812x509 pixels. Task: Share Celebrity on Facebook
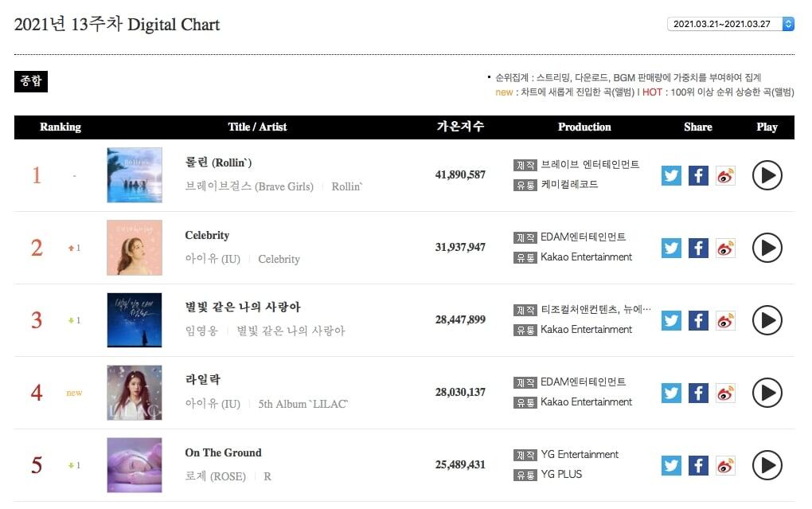tap(698, 248)
